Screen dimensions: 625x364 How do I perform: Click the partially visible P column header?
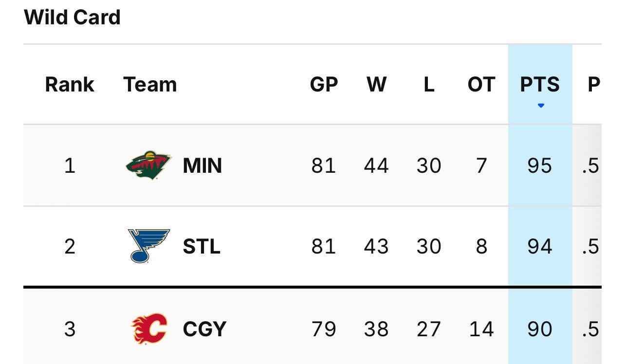[593, 85]
